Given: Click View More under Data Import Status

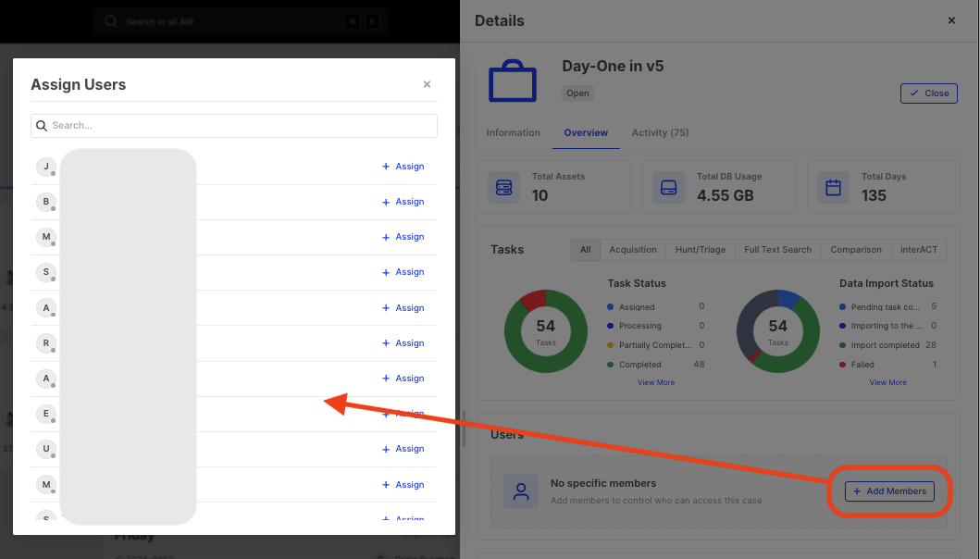Looking at the screenshot, I should pos(887,382).
